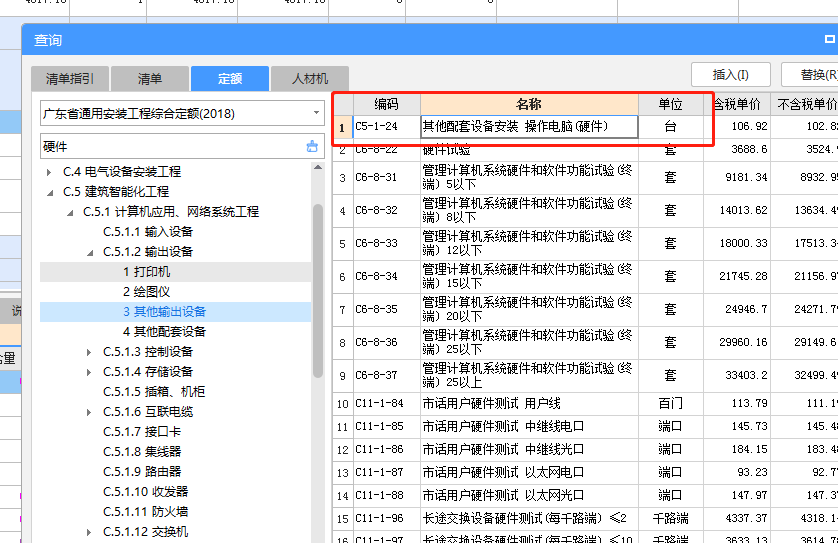Maximize the 查询 dialog window
Viewport: 838px width, 543px height.
[x=829, y=39]
